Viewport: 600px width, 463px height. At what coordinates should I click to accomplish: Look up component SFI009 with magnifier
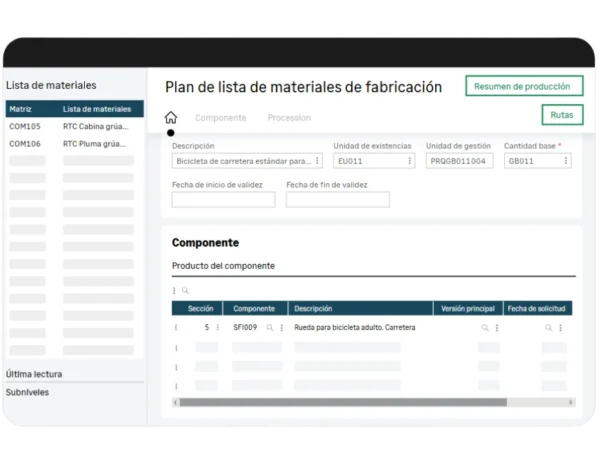pos(270,328)
